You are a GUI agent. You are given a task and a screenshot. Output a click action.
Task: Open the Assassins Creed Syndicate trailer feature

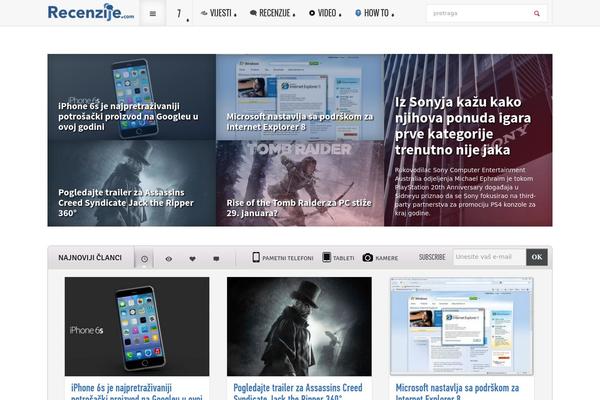[126, 202]
